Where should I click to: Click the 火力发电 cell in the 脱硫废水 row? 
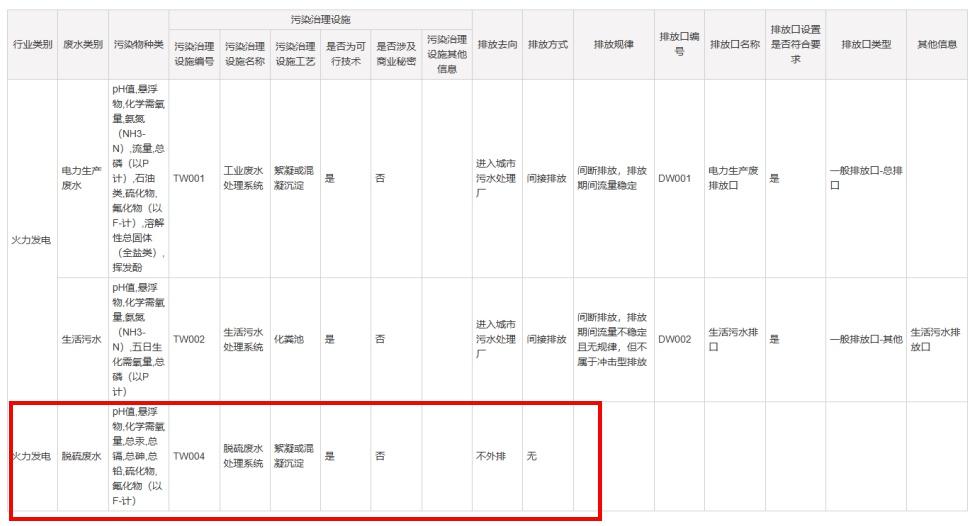pyautogui.click(x=32, y=456)
